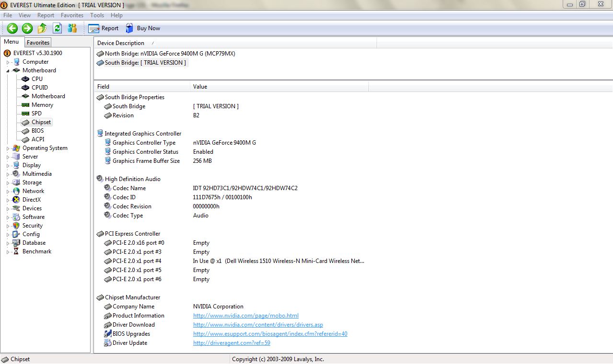Screen dimensions: 613x364
Task: Click the Value column header
Action: [x=279, y=87]
